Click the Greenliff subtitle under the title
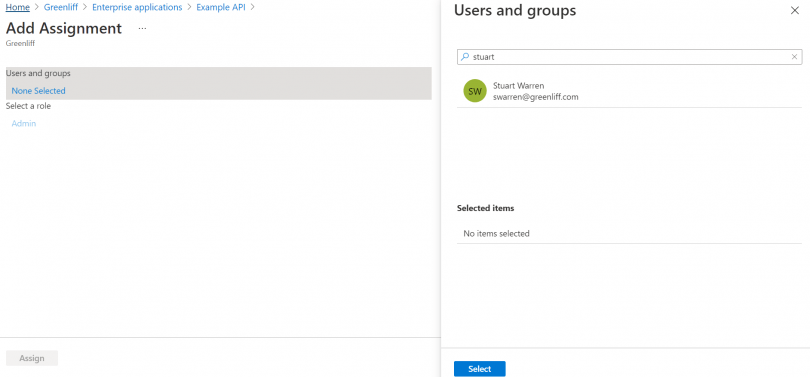 (x=20, y=43)
